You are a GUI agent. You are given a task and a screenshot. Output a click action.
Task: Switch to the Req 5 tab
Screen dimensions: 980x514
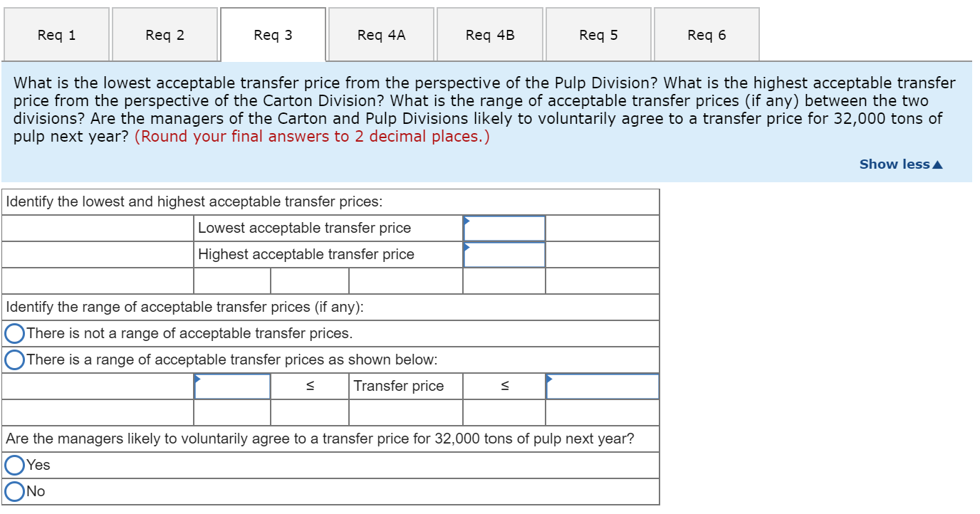click(598, 33)
